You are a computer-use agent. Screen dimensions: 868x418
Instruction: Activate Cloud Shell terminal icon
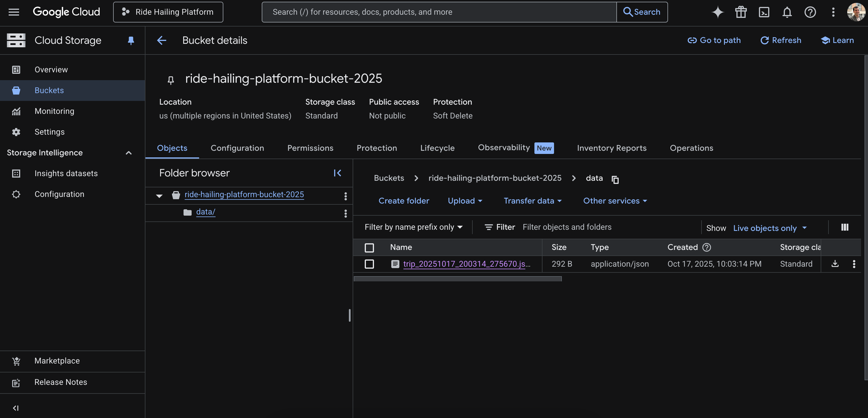764,12
